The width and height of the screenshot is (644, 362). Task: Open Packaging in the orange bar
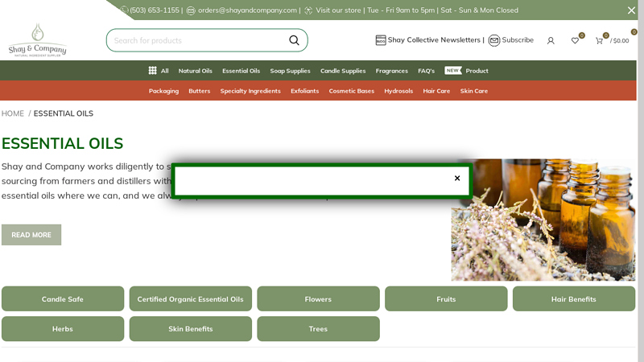pyautogui.click(x=163, y=91)
